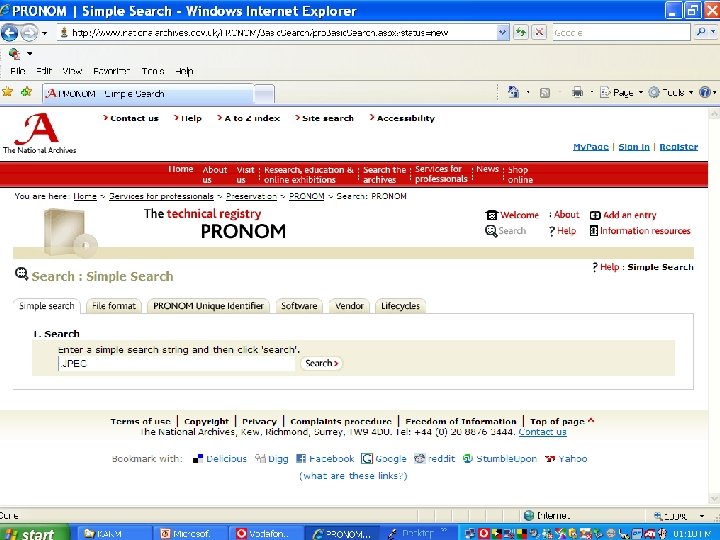Click the address bar URL field
The image size is (720, 540).
click(277, 33)
